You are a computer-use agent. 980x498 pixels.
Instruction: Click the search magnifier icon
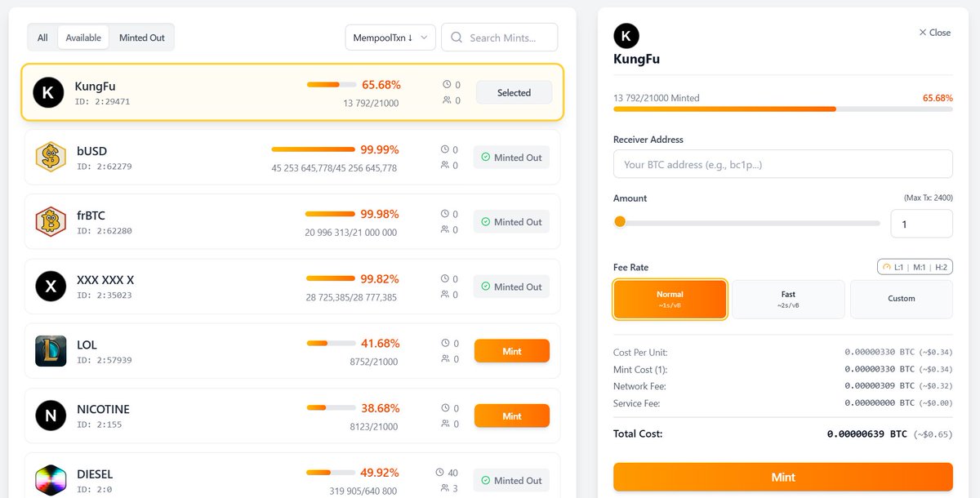tap(457, 38)
